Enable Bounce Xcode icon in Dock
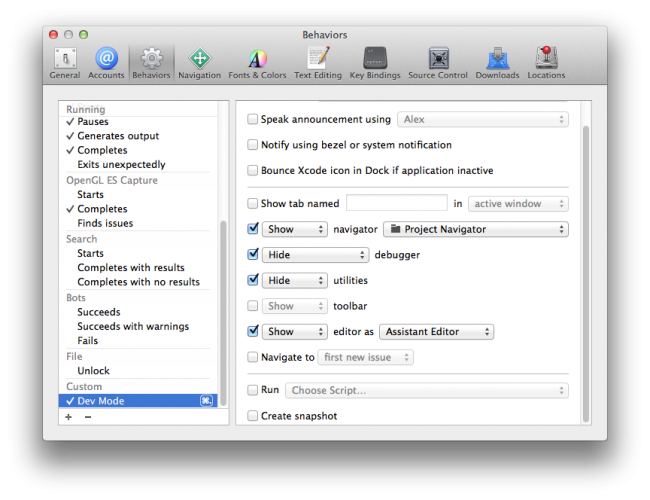650x500 pixels. [x=252, y=170]
